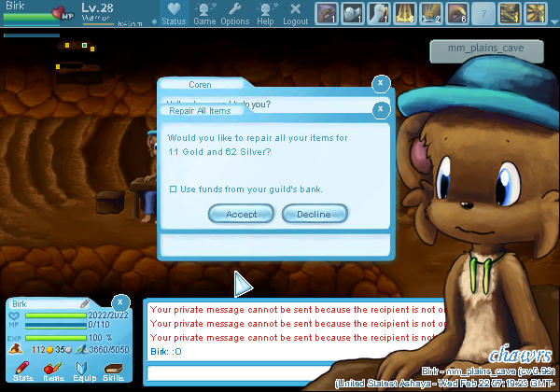Open the Options wrench menu

(234, 12)
